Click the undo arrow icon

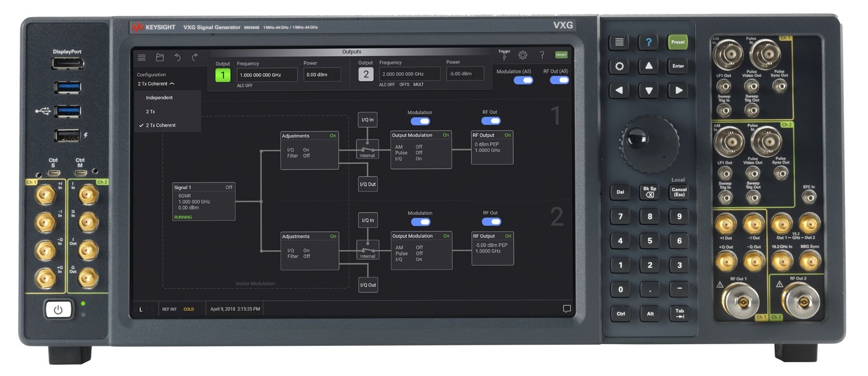[178, 57]
